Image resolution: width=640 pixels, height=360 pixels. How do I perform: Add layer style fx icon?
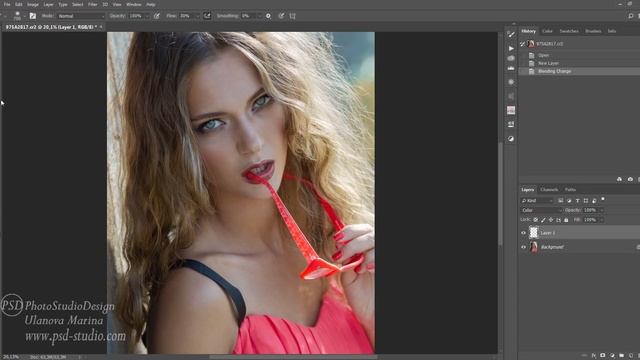coord(593,356)
